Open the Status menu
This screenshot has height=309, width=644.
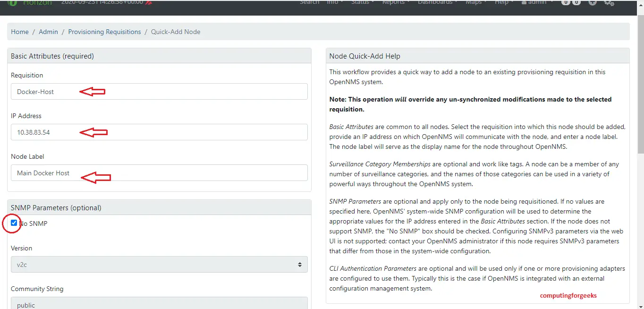(x=362, y=2)
